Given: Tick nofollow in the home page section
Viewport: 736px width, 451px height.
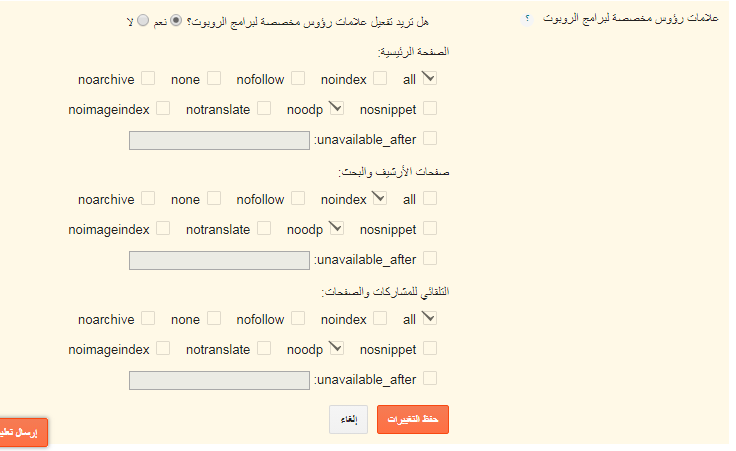Looking at the screenshot, I should 298,78.
